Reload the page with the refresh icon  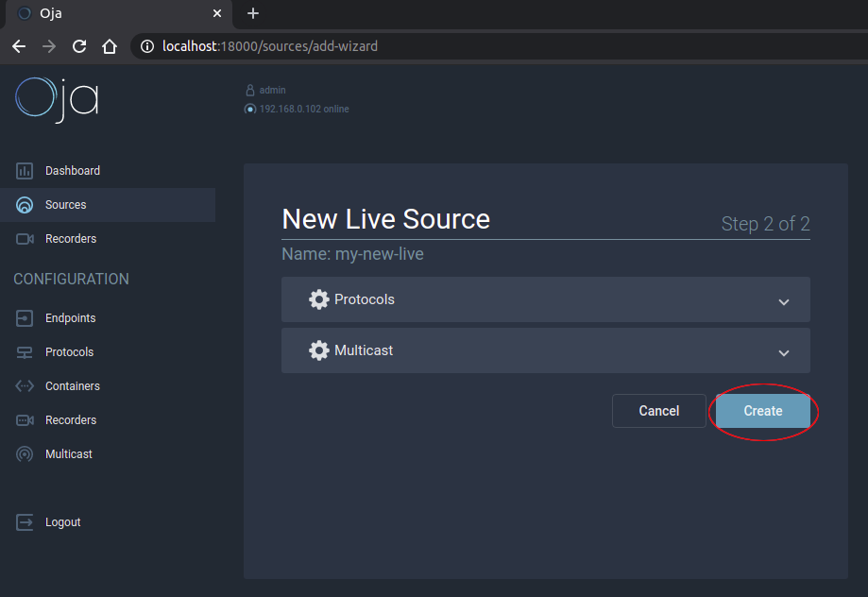[x=79, y=46]
